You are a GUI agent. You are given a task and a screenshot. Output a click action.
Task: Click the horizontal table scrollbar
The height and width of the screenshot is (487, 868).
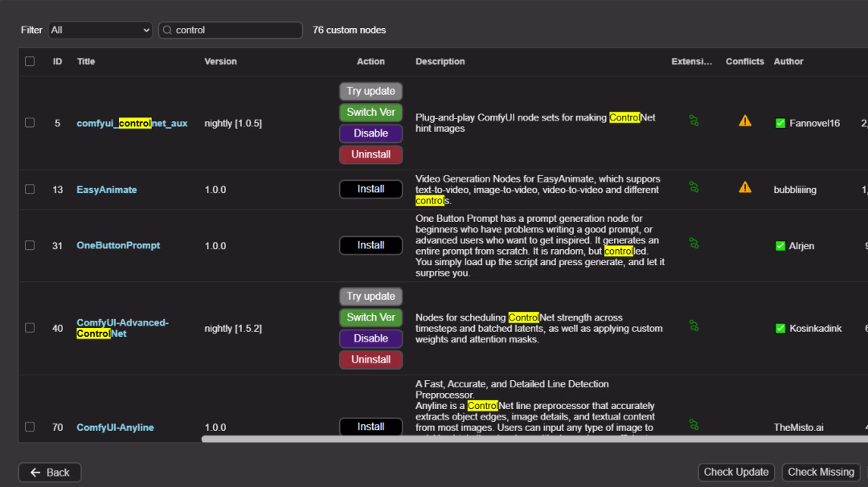(x=534, y=439)
